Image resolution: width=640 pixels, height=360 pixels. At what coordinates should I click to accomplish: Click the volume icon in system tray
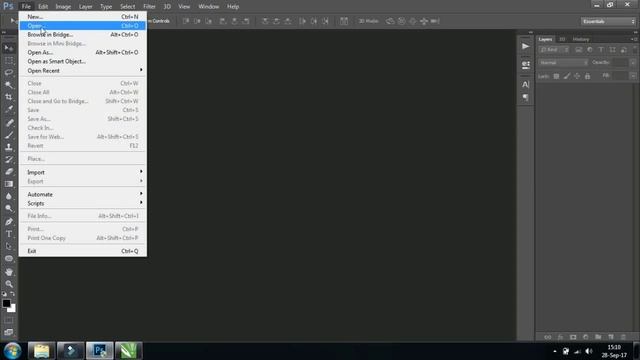tap(589, 351)
